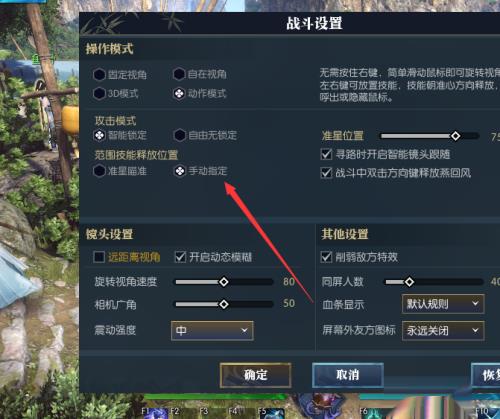
Task: Choose the 自在视角 camera mode
Action: coord(179,74)
